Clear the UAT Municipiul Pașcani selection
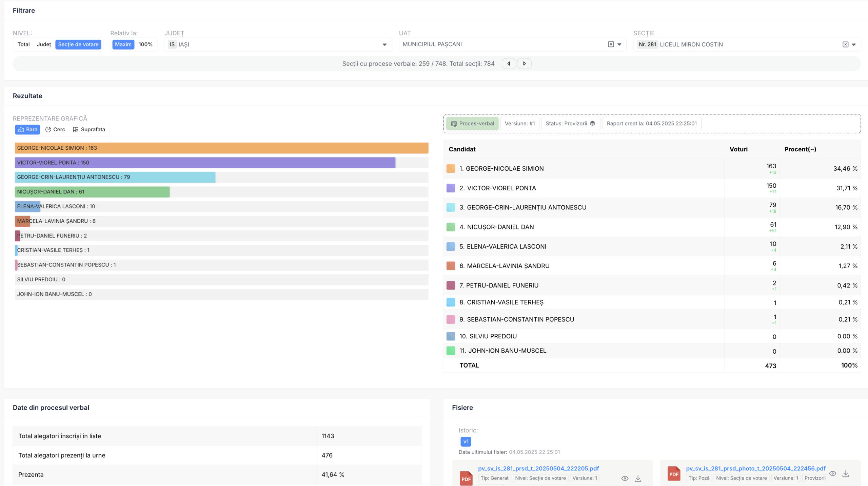The image size is (868, 486). (611, 44)
